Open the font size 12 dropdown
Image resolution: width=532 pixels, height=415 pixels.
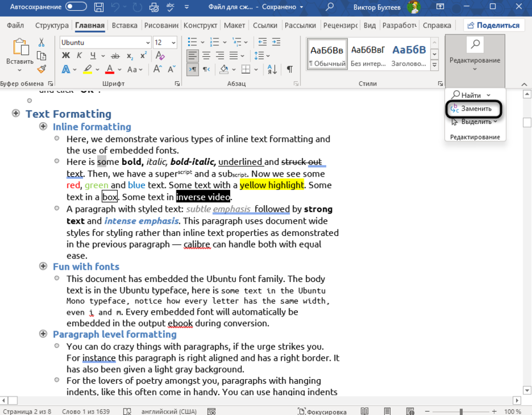coord(174,42)
